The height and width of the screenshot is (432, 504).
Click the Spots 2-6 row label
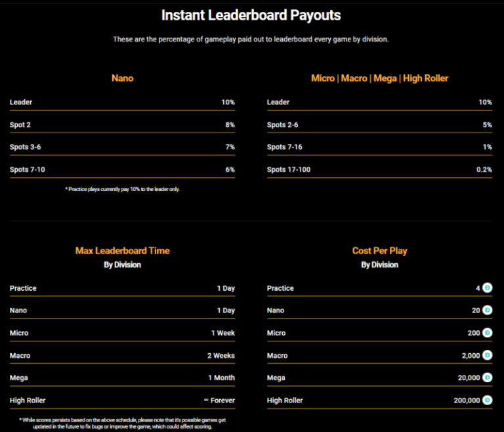click(x=283, y=125)
